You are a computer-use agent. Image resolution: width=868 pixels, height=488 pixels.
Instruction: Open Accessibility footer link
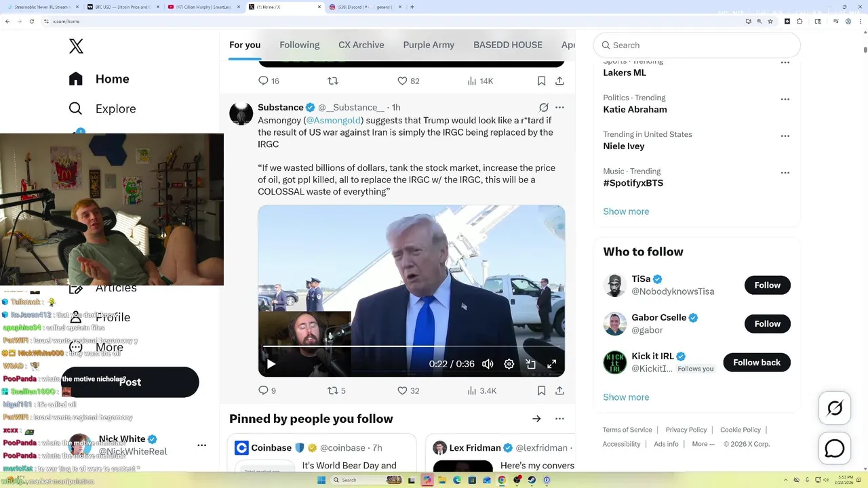621,444
